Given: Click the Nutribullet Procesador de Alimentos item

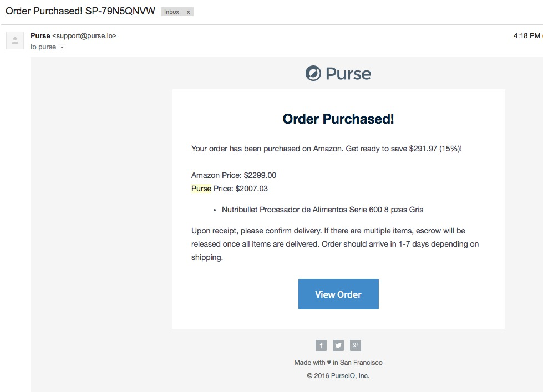Looking at the screenshot, I should pyautogui.click(x=322, y=210).
